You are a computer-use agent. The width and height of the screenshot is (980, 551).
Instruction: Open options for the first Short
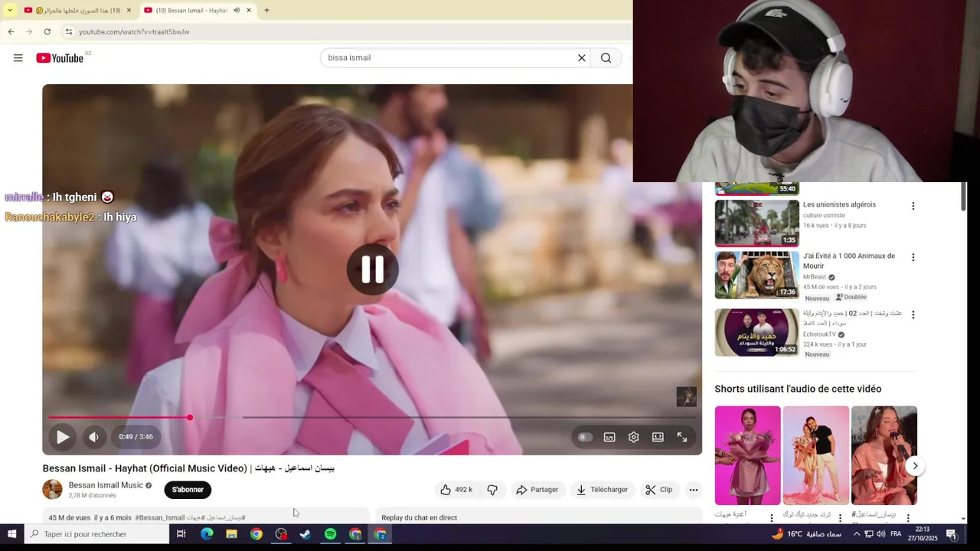coord(772,518)
